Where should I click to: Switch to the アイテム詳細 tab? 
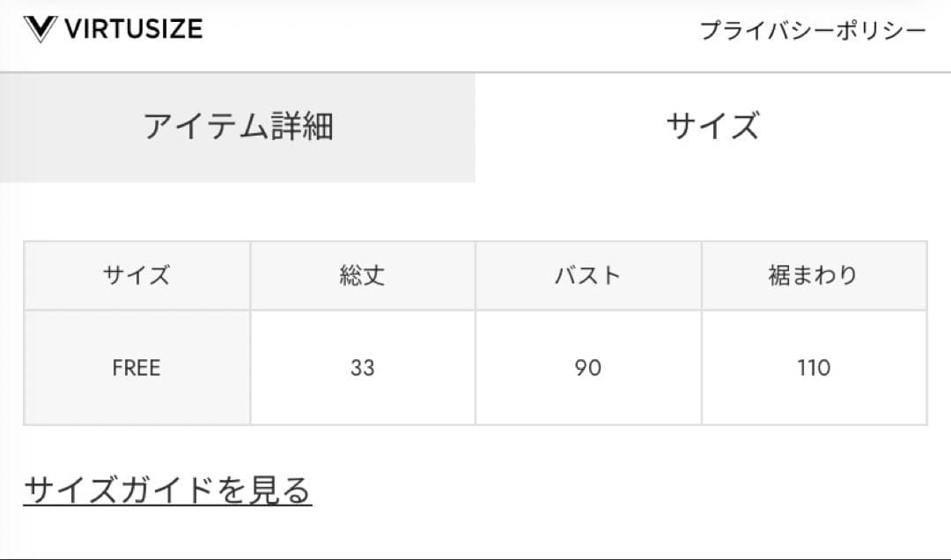238,127
